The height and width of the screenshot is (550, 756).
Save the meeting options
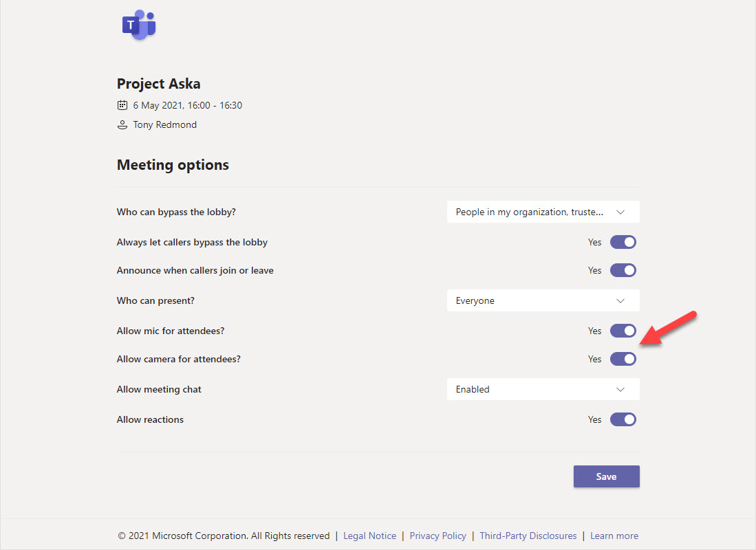coord(607,476)
